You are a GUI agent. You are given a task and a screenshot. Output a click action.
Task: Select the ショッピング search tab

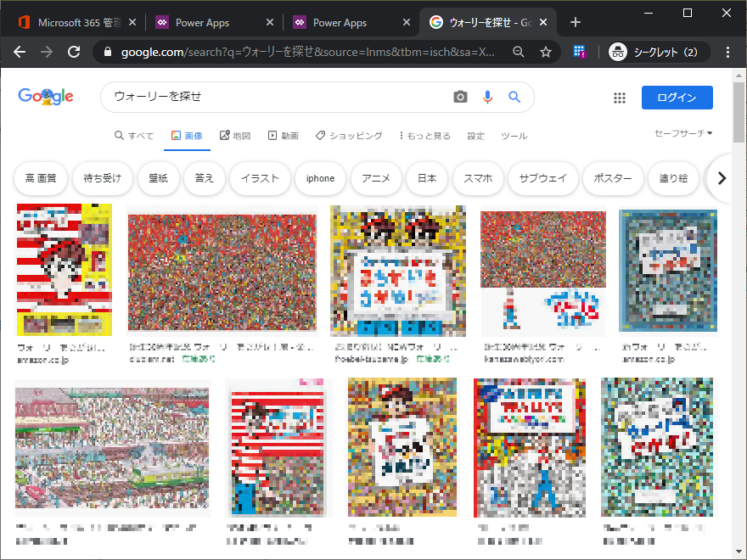[349, 136]
